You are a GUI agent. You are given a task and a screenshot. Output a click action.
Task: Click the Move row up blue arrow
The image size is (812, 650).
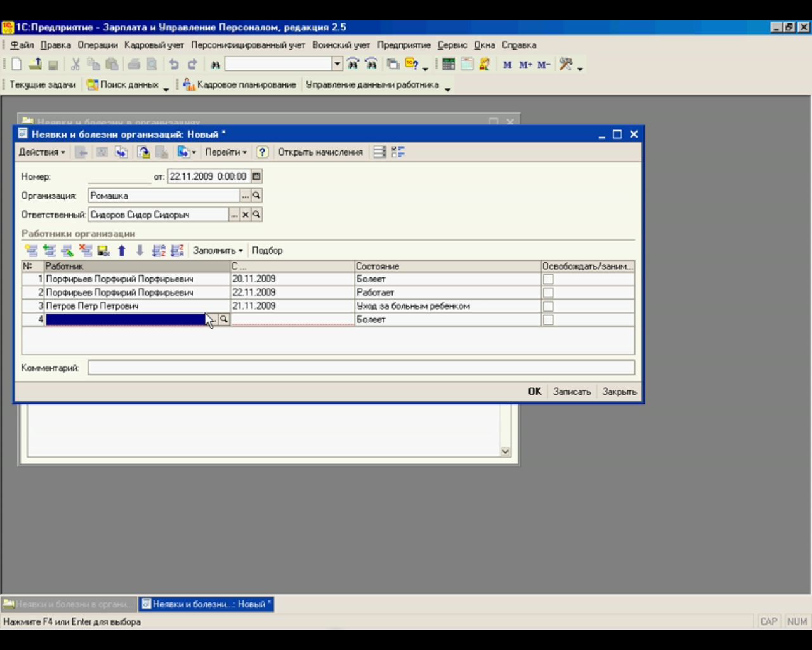click(122, 250)
